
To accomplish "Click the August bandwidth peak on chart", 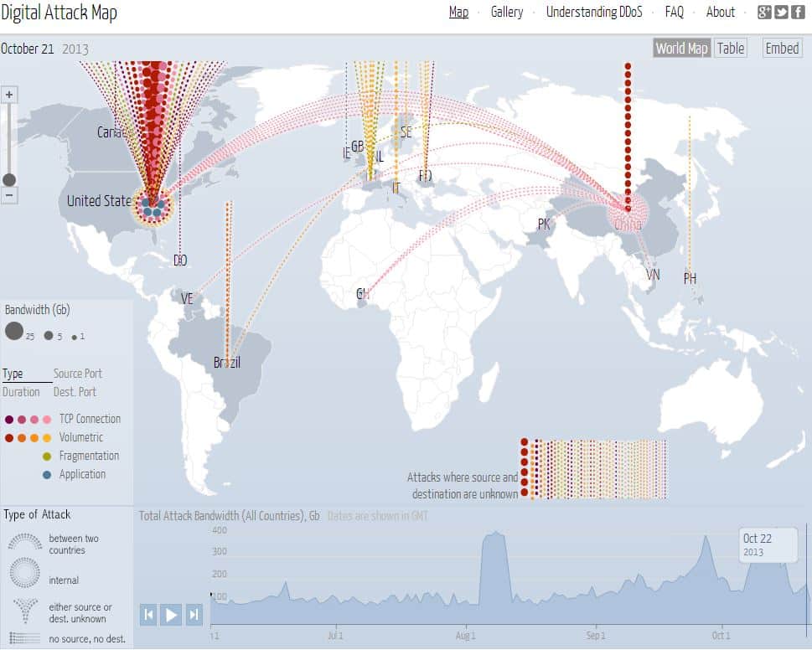I will (x=495, y=534).
